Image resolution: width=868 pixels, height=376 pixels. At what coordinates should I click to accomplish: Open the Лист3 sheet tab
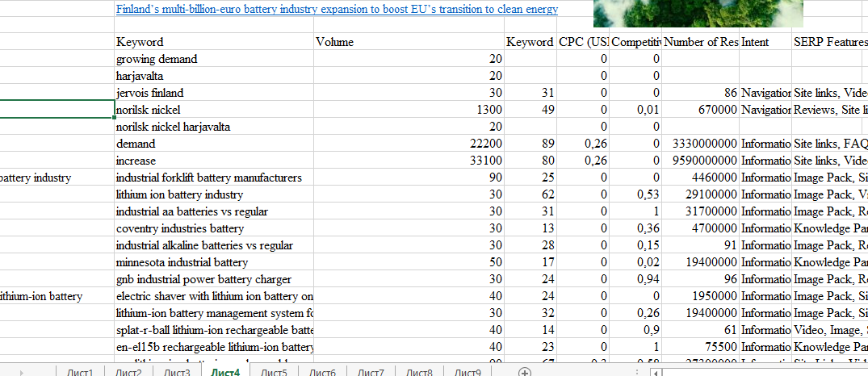(176, 372)
